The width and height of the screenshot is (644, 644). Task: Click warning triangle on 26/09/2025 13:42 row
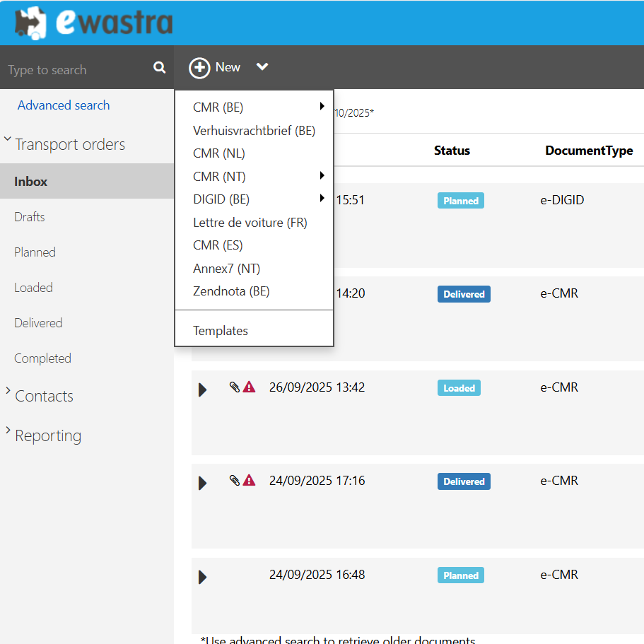pos(249,387)
